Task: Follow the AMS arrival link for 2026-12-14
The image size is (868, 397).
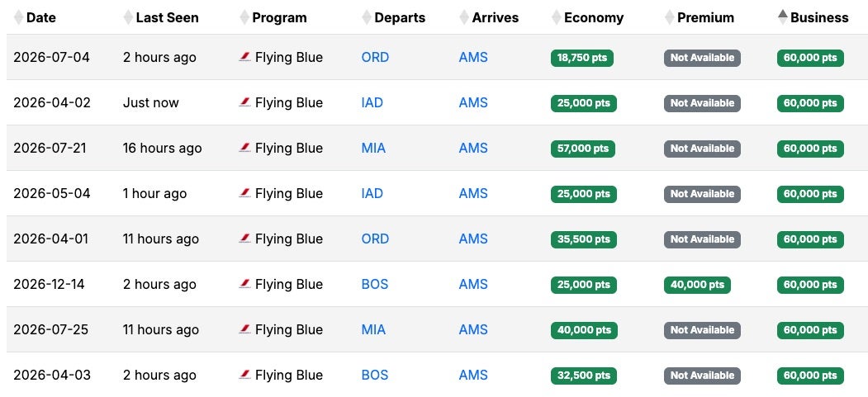Action: (x=473, y=285)
